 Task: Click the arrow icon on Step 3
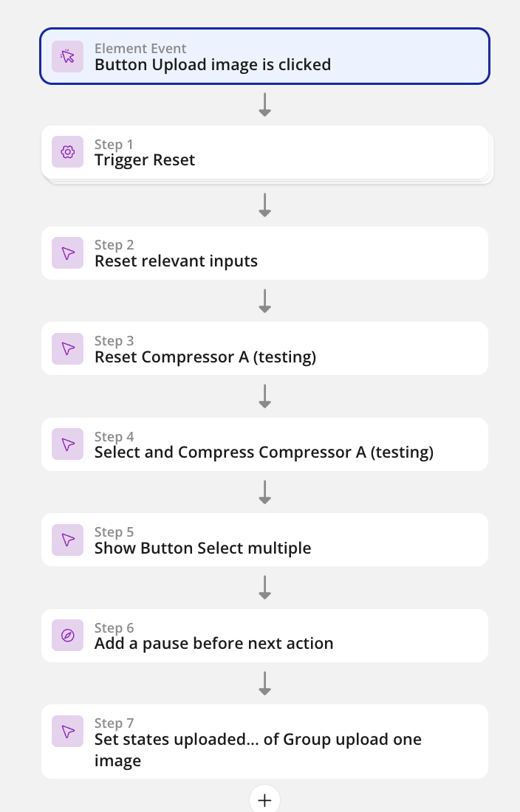point(68,348)
